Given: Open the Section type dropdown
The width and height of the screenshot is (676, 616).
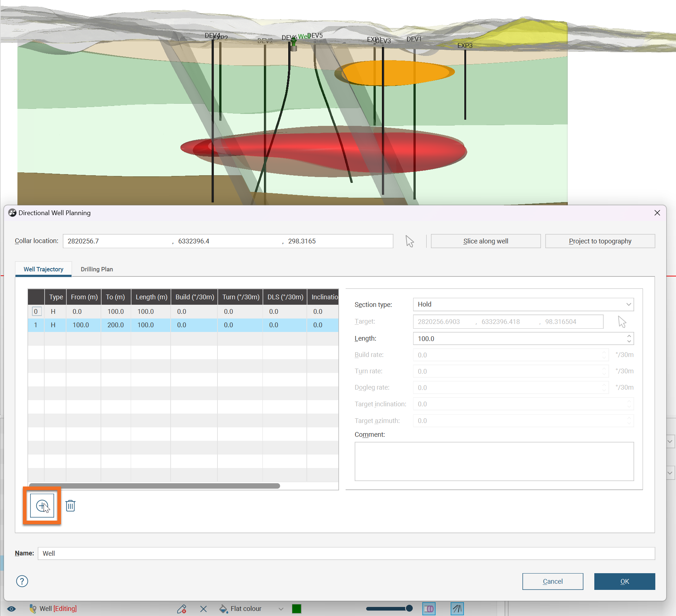Looking at the screenshot, I should (523, 304).
